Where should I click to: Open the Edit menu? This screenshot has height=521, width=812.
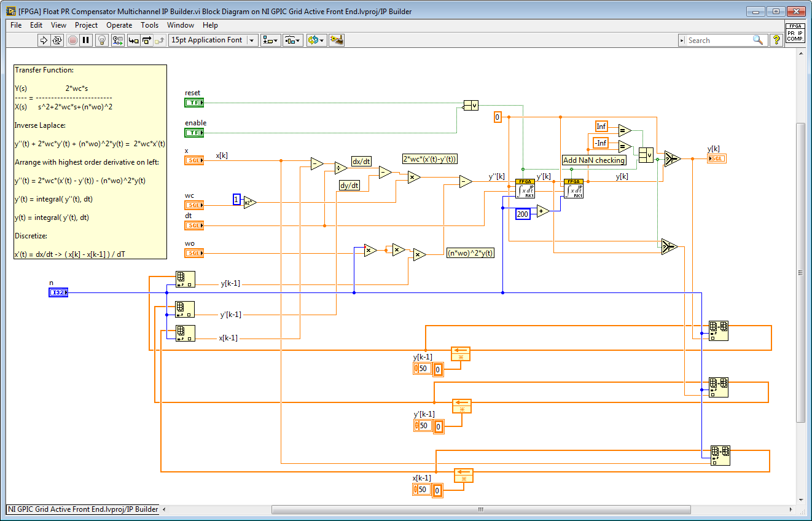36,25
